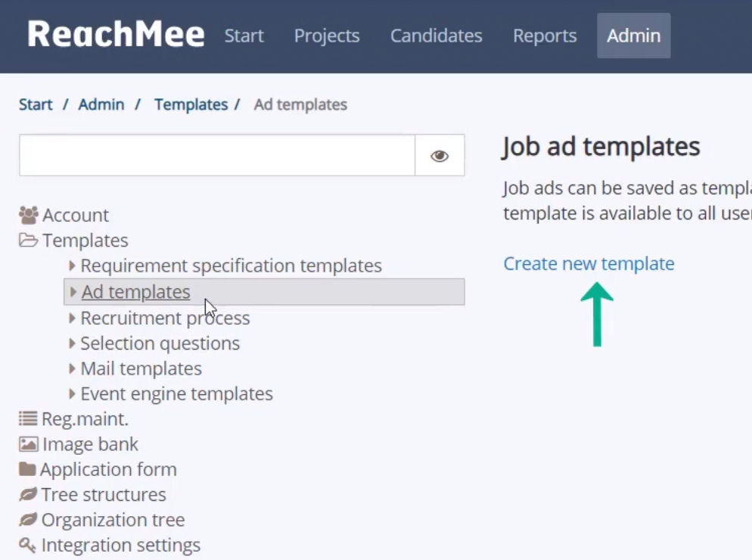Click the Account people icon
The height and width of the screenshot is (560, 752).
coord(28,215)
